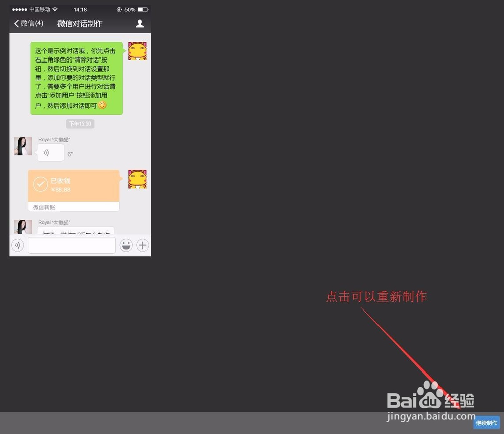
Task: Click Royal 大懒猫 avatar next to voice message
Action: (x=23, y=146)
